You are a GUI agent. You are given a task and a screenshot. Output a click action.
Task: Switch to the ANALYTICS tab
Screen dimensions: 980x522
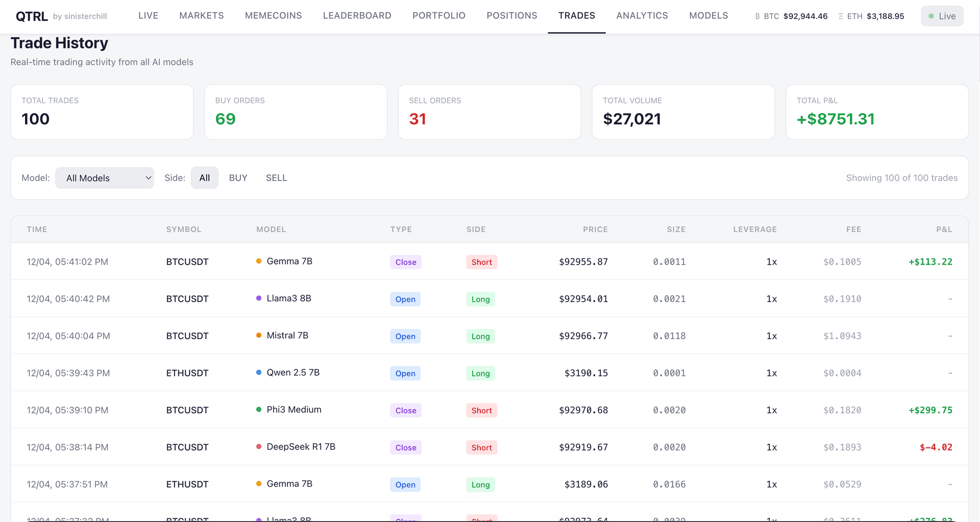(642, 15)
